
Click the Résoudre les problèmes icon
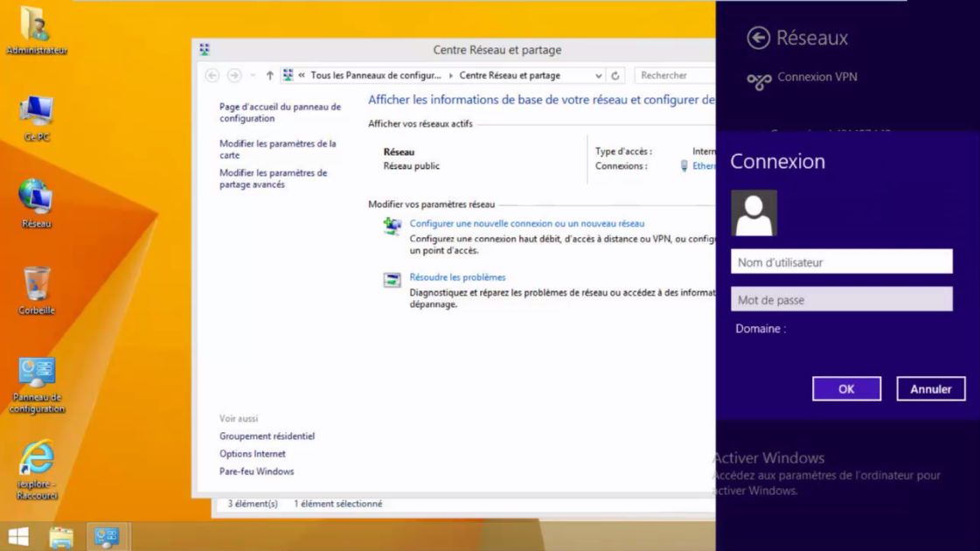coord(393,280)
